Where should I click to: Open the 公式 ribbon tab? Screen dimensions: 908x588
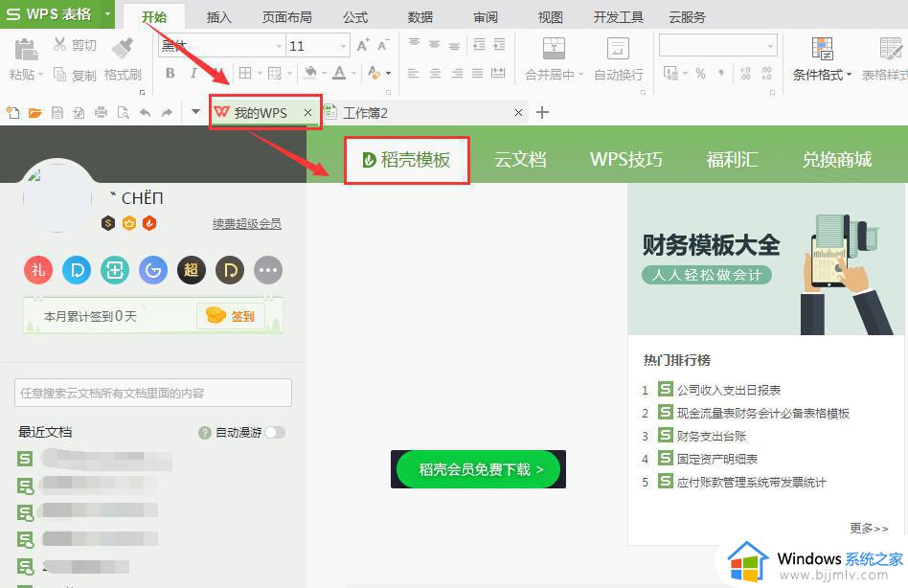tap(355, 17)
